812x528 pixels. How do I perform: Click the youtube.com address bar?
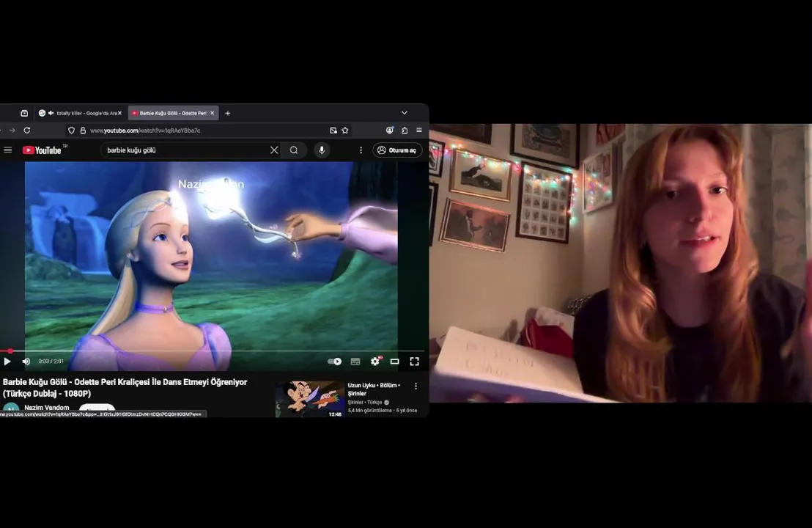207,131
